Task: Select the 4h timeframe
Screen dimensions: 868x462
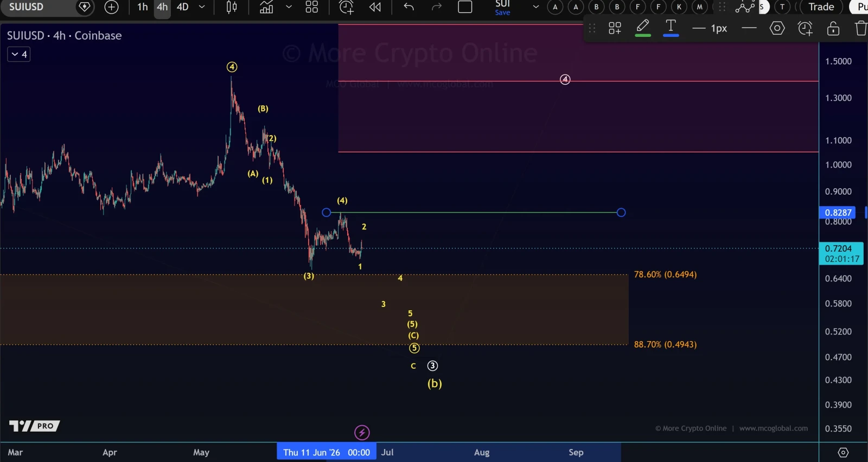Action: click(x=162, y=7)
